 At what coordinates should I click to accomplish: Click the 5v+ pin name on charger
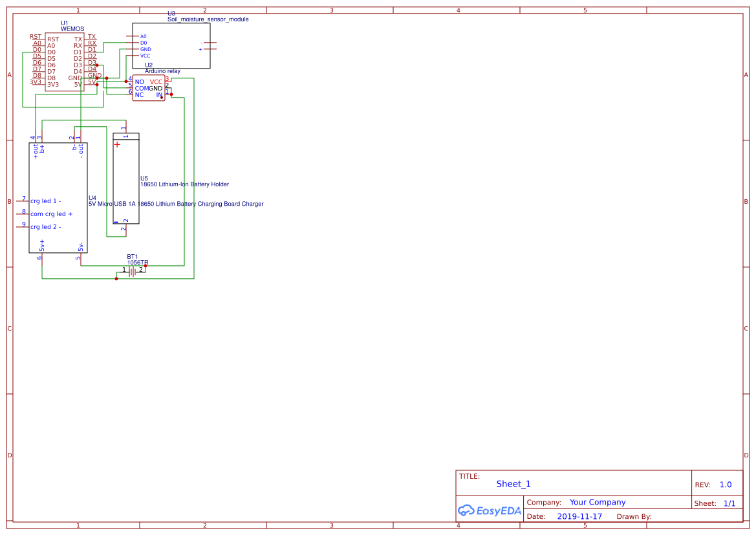(42, 245)
